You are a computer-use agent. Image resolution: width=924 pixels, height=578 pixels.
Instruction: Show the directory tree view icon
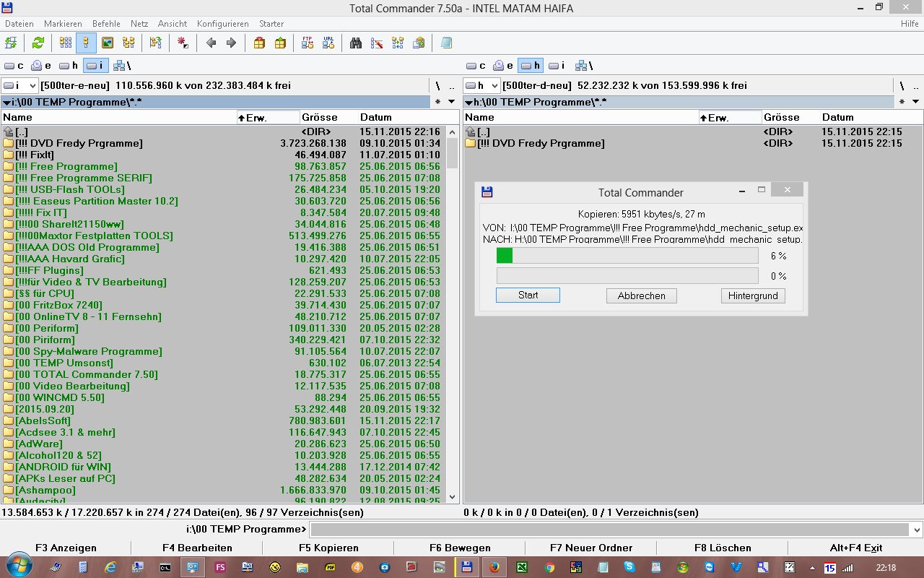click(128, 43)
